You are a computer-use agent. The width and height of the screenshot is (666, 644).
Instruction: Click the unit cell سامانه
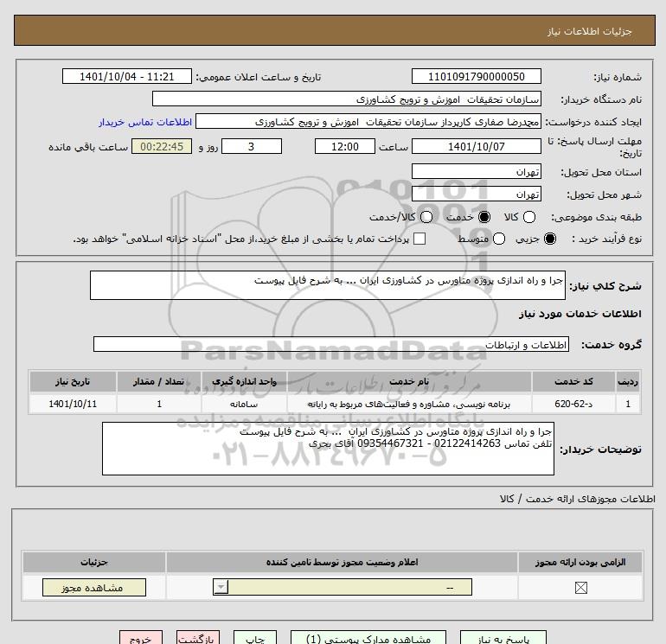(x=244, y=404)
